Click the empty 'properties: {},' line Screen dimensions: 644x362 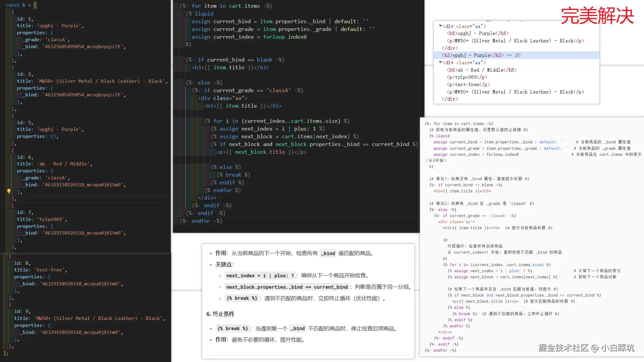[x=38, y=136]
